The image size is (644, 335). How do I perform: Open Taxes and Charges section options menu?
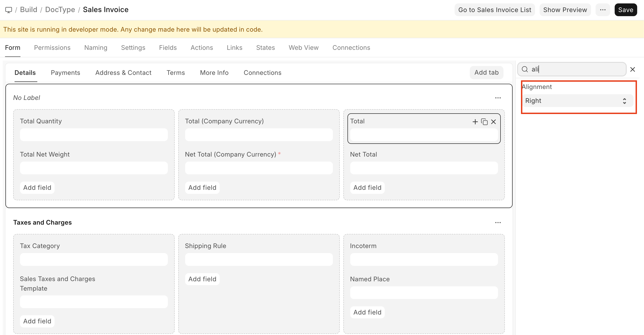[498, 222]
